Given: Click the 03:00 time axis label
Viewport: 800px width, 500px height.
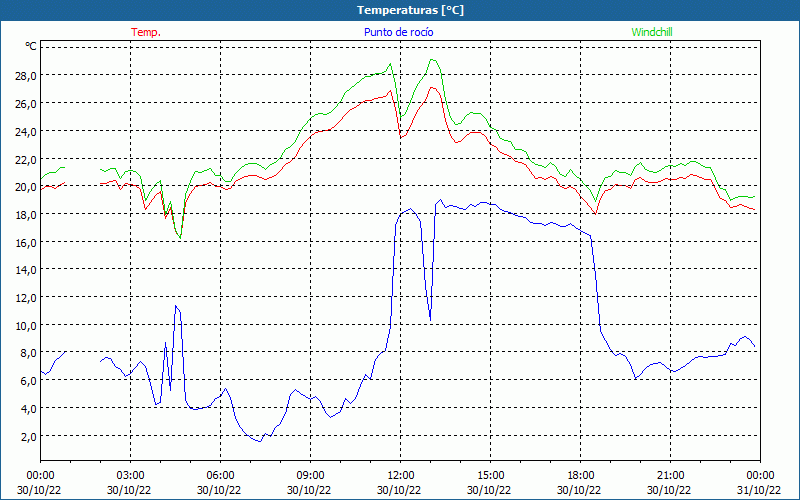Looking at the screenshot, I should pos(130,475).
